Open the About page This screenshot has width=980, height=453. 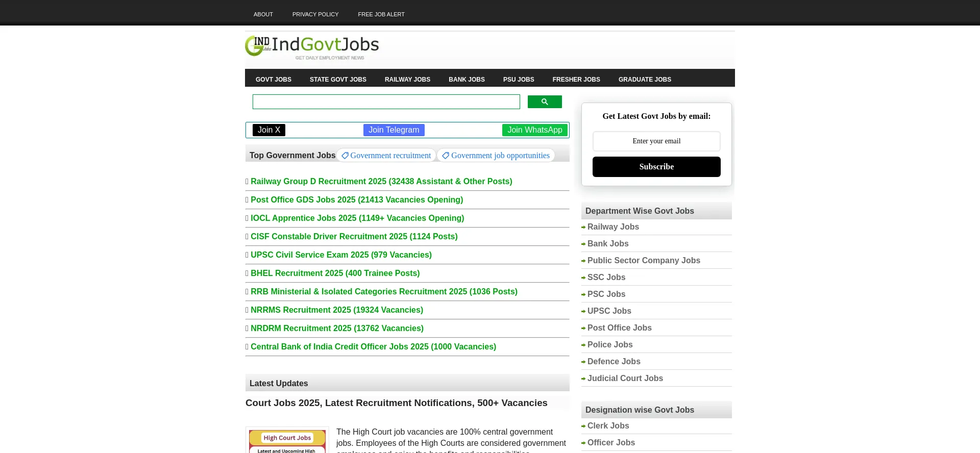[x=263, y=14]
